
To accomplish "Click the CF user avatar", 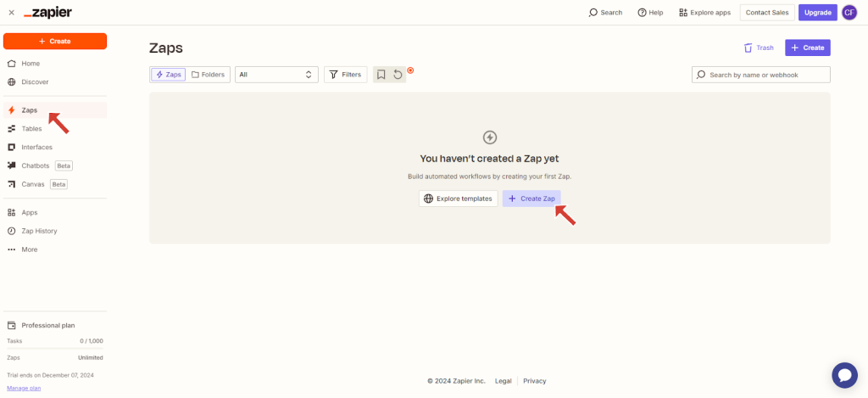I will (849, 13).
